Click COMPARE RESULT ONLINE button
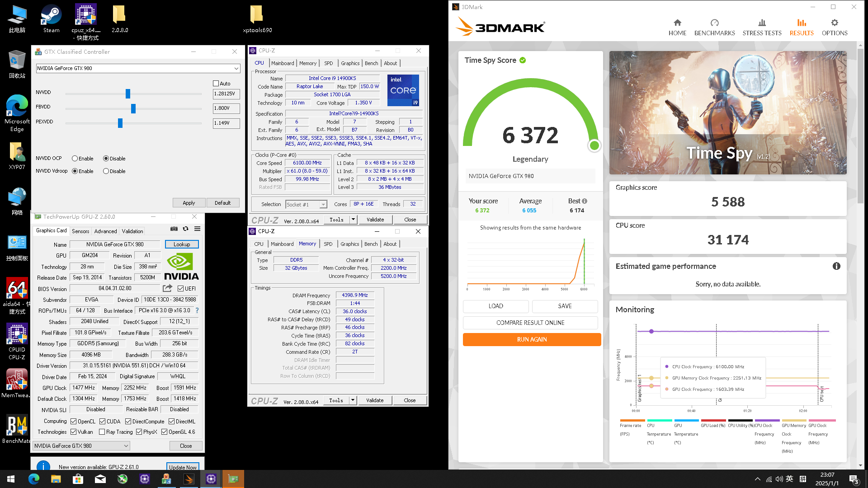Viewport: 868px width, 488px height. [x=530, y=323]
